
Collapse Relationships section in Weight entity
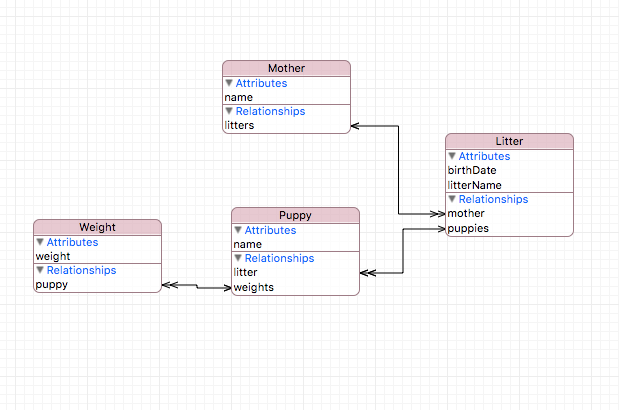click(40, 270)
